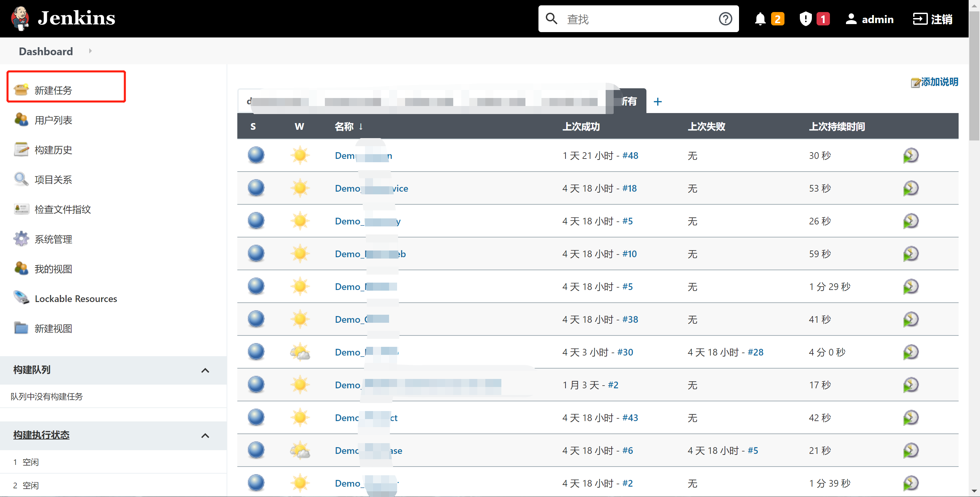Viewport: 980px width, 497px height.
Task: Open the Lockable Resources sidebar icon
Action: 21,298
